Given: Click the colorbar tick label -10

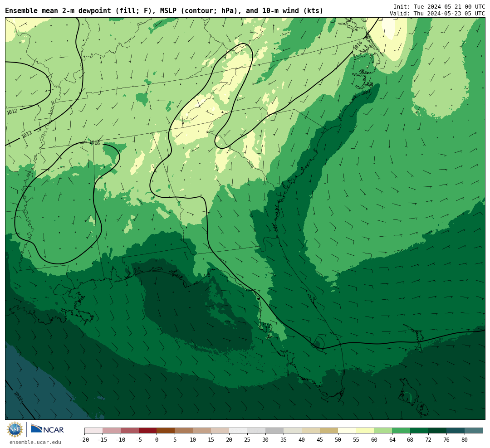Looking at the screenshot, I should point(121,440).
